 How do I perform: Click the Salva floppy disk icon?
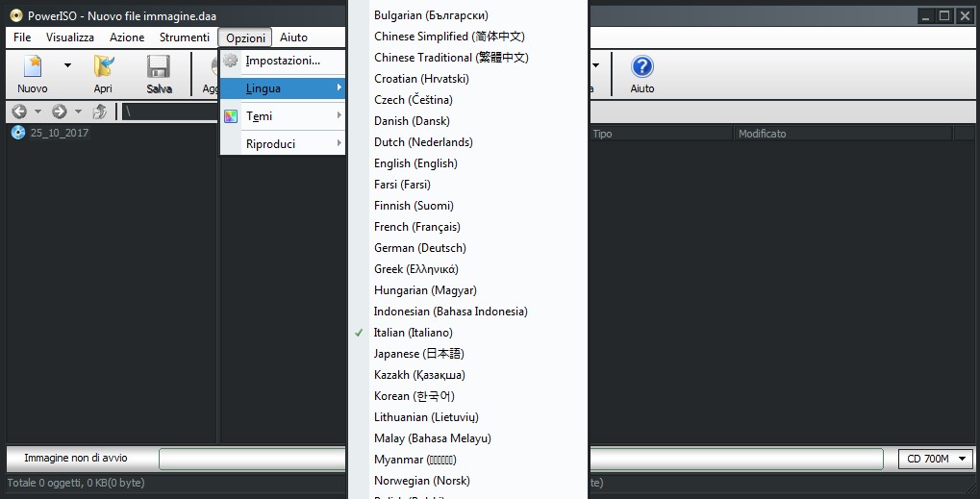click(159, 67)
